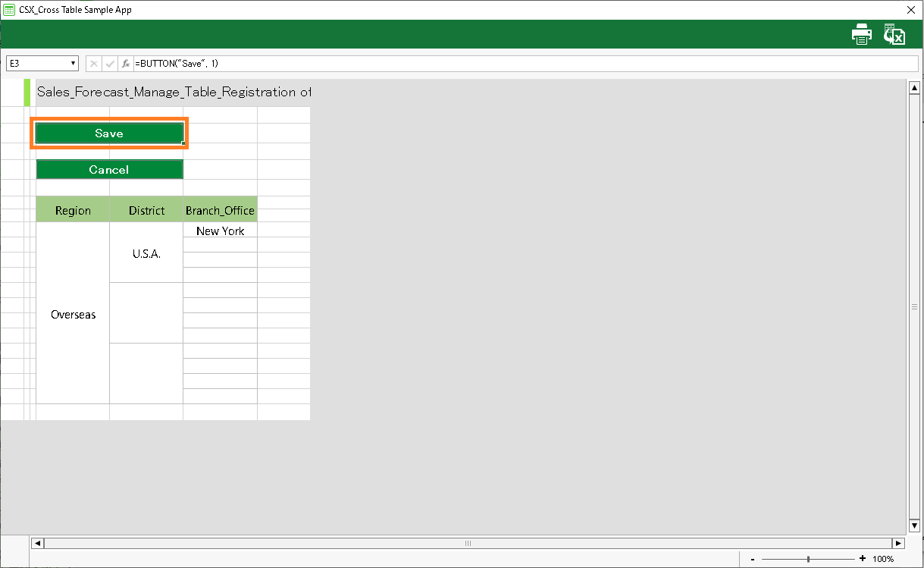Click the horizontal scrollbar right arrow
Screen dimensions: 924x568
click(898, 543)
